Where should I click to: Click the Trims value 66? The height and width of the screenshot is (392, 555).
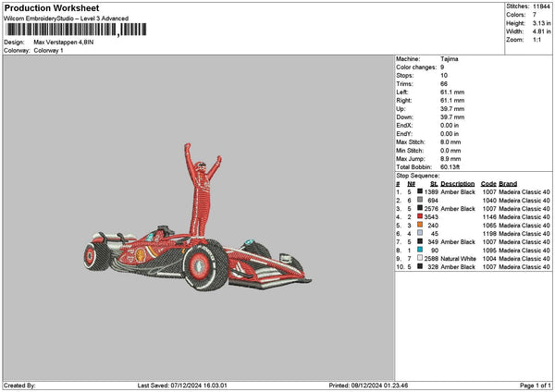[444, 84]
